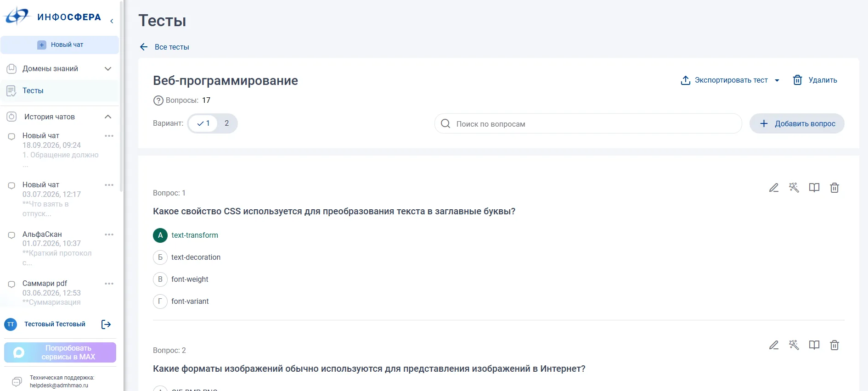
Task: Open options menu for АльфаСкан chat
Action: [x=109, y=235]
